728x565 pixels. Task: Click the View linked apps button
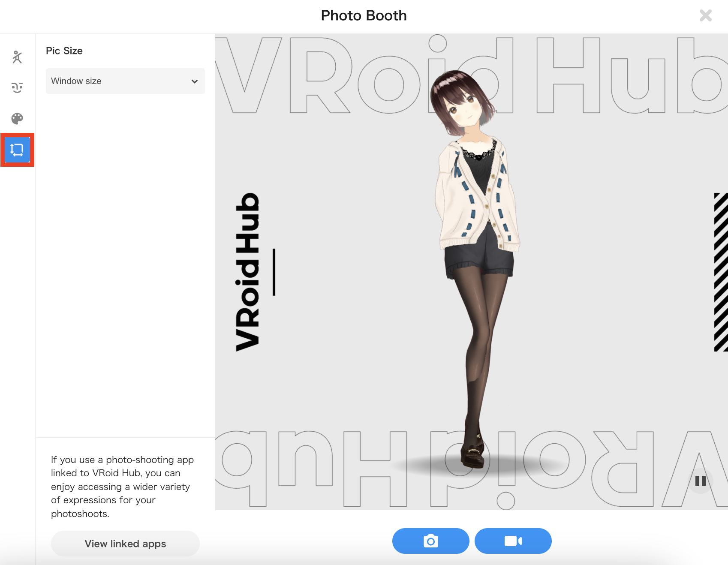pyautogui.click(x=125, y=544)
